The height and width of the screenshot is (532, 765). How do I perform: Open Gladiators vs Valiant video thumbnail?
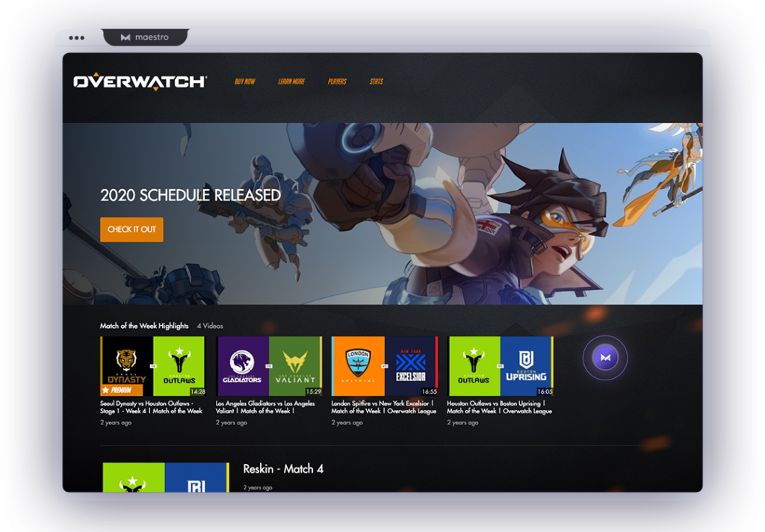pyautogui.click(x=269, y=366)
